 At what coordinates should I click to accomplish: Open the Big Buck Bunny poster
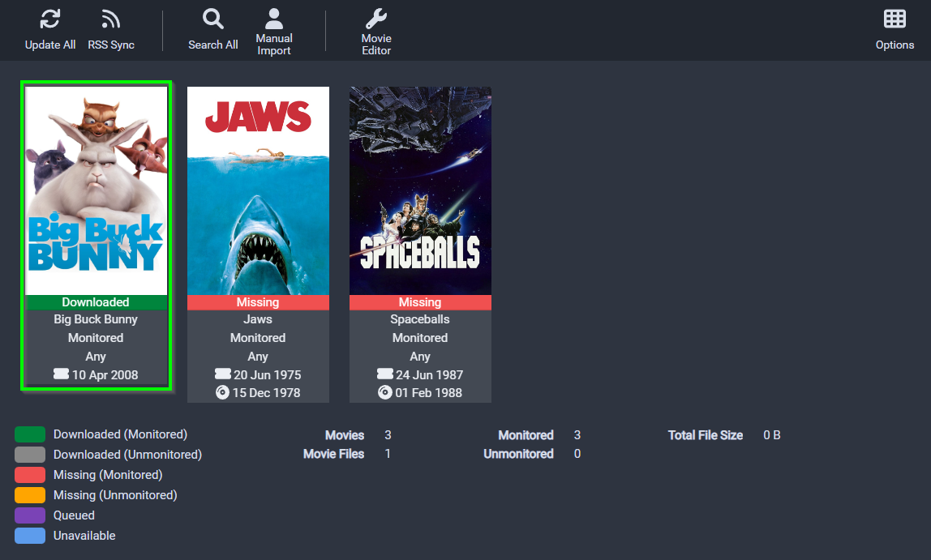(x=96, y=190)
